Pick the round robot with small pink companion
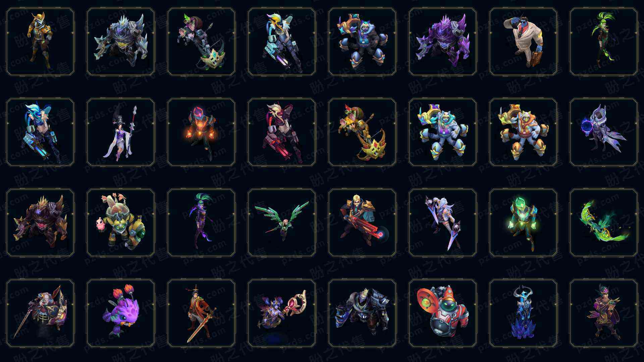This screenshot has width=644, height=362. [x=121, y=223]
